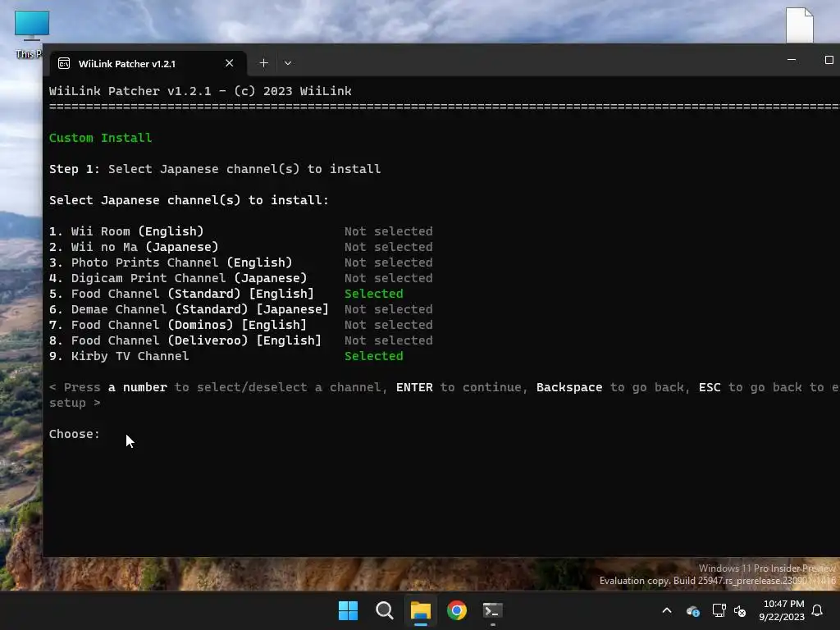
Task: Open a new terminal tab with plus icon
Action: coord(263,63)
